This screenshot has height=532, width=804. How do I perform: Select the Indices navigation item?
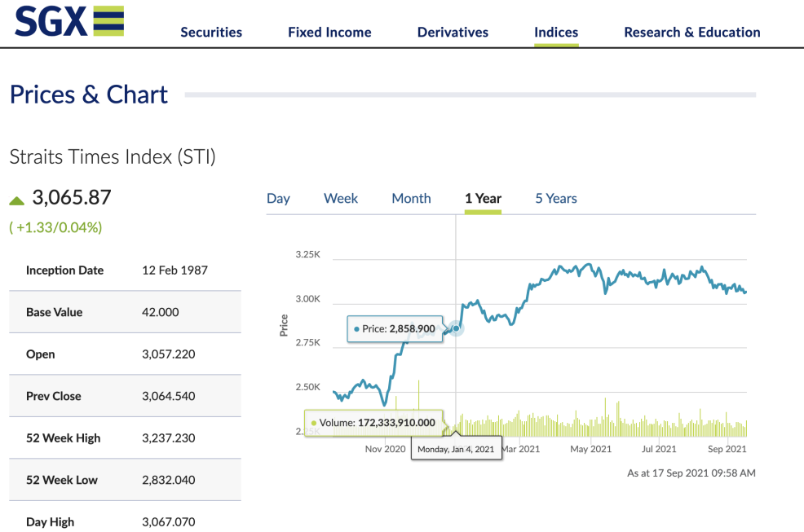(556, 33)
